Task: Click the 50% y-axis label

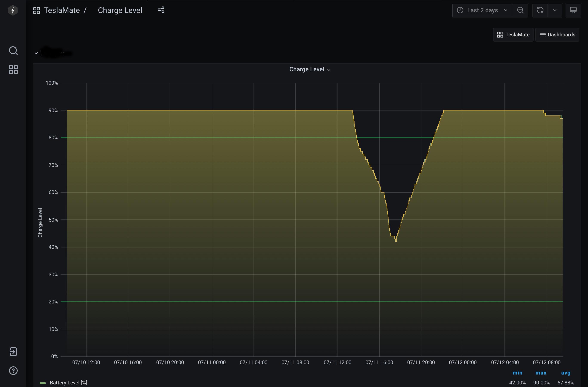Action: [x=53, y=220]
